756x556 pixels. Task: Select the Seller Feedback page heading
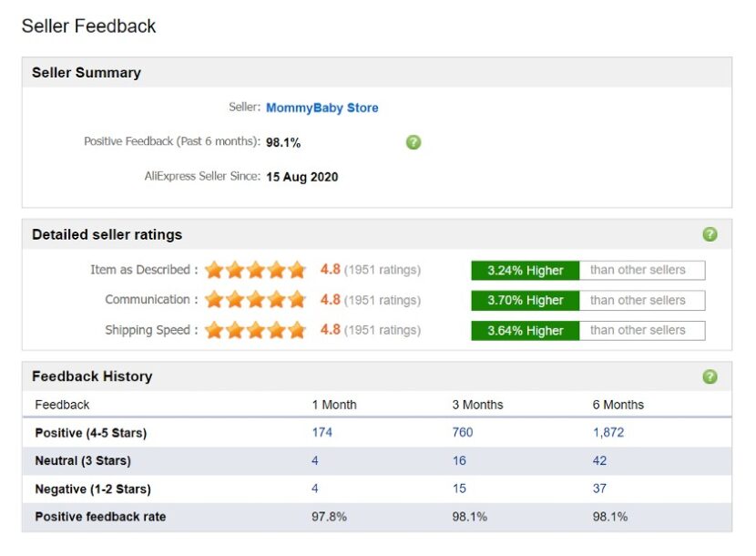tap(87, 26)
